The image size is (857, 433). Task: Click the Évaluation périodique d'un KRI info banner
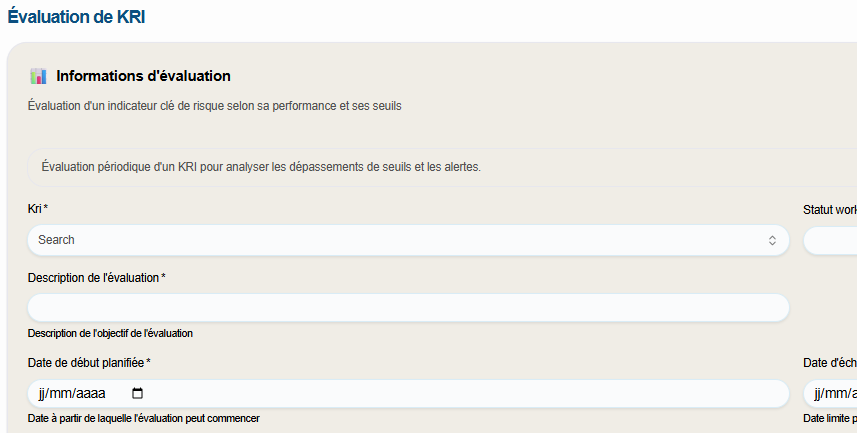pyautogui.click(x=261, y=167)
